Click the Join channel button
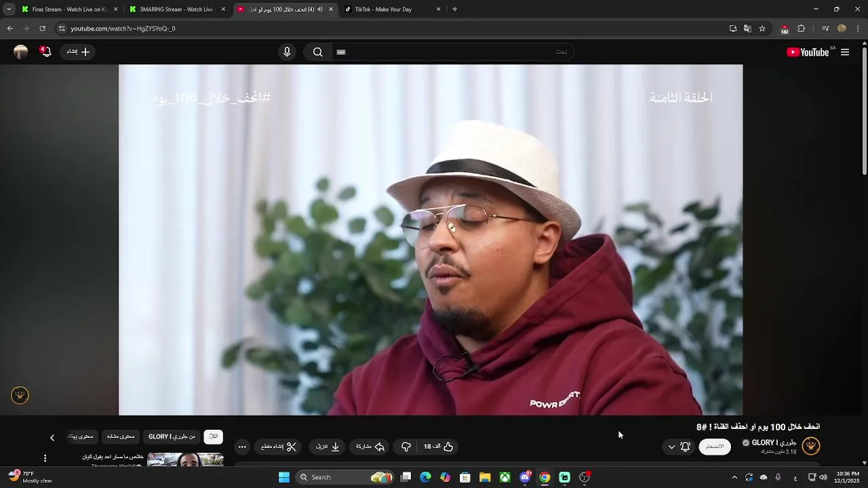868x488 pixels. pos(715,447)
